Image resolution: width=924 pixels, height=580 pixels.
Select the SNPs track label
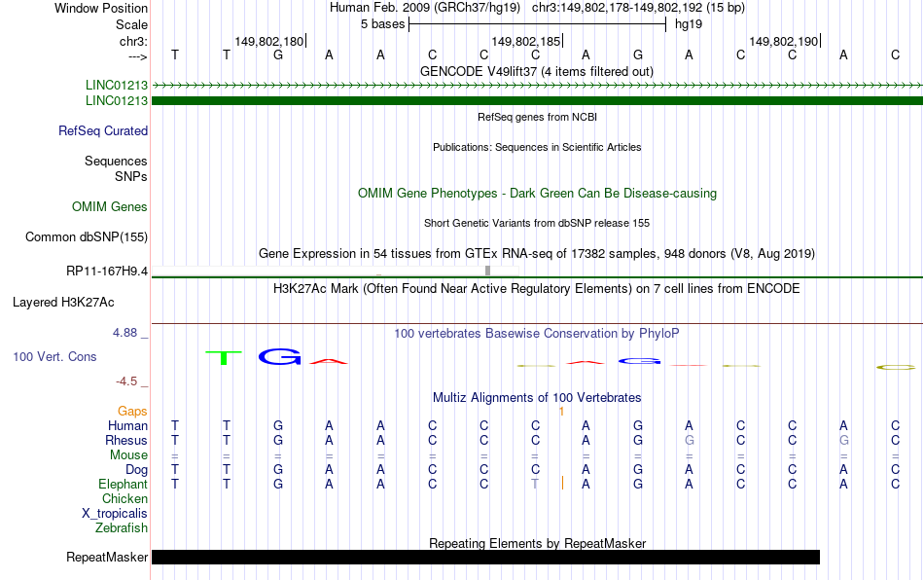pos(131,176)
